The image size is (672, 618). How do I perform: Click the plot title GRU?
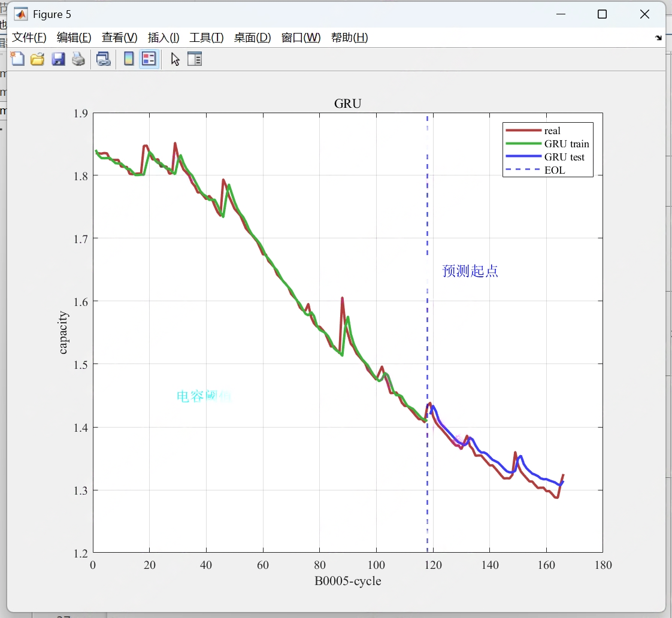[347, 104]
